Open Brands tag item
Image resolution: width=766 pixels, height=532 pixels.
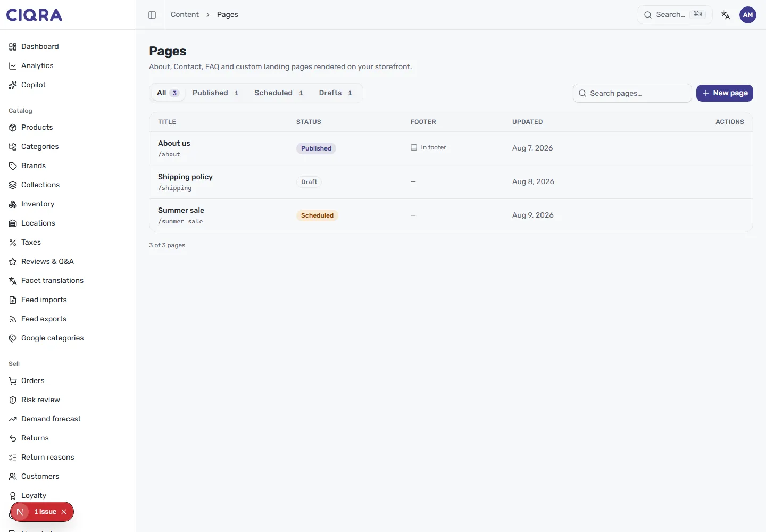(68, 166)
